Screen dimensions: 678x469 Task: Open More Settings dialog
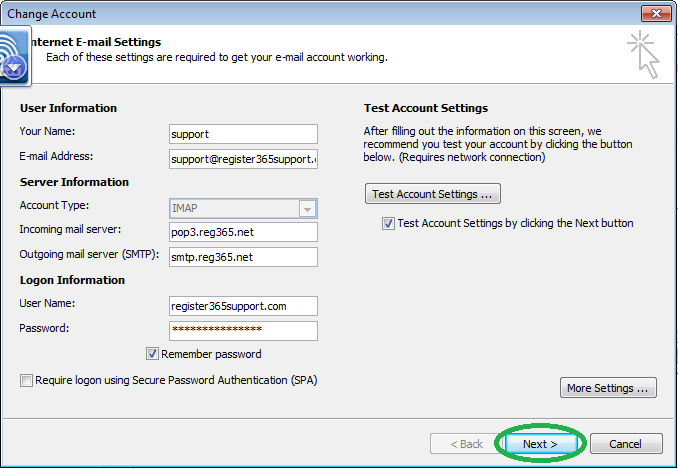608,388
